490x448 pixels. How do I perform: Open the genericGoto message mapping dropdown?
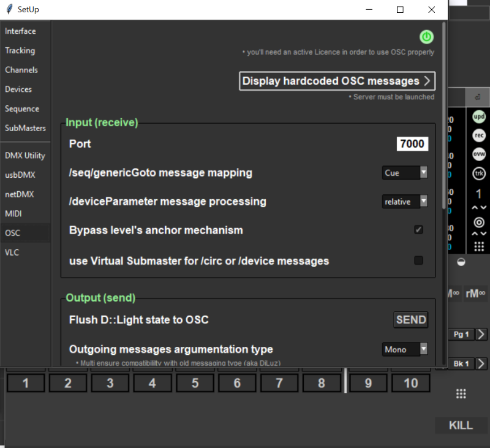point(404,173)
